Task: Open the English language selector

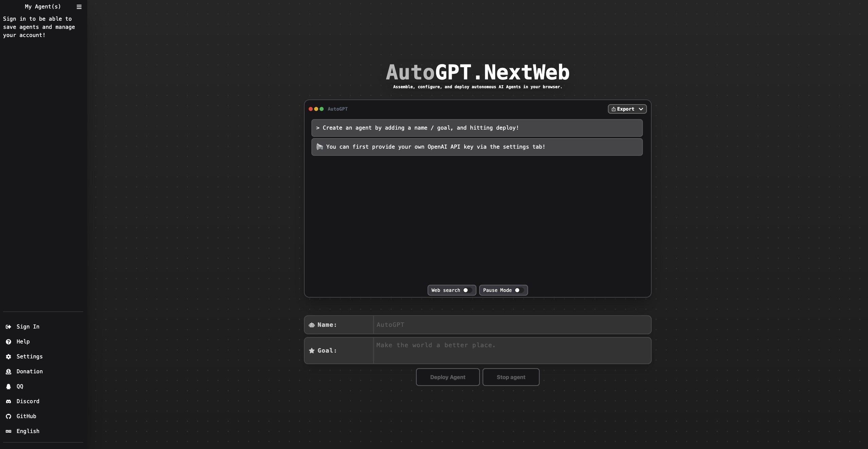Action: (x=8, y=431)
